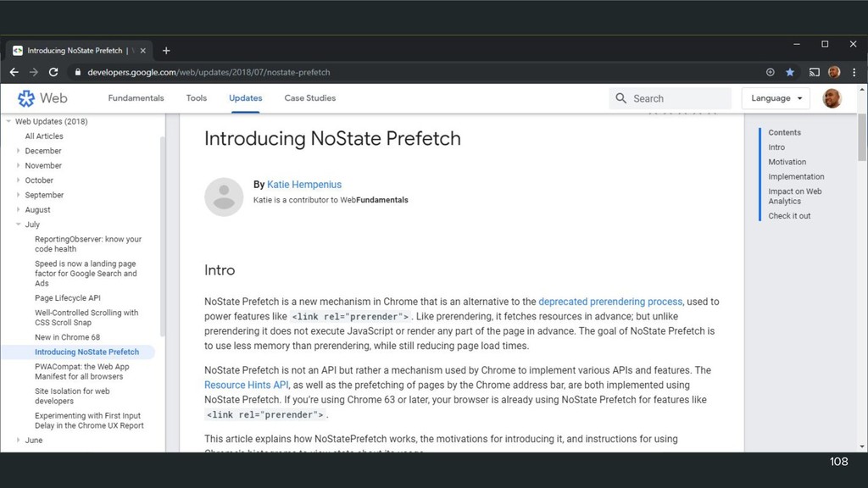Click the page vertical scrollbar thumb
This screenshot has height=488, width=868.
(862, 137)
